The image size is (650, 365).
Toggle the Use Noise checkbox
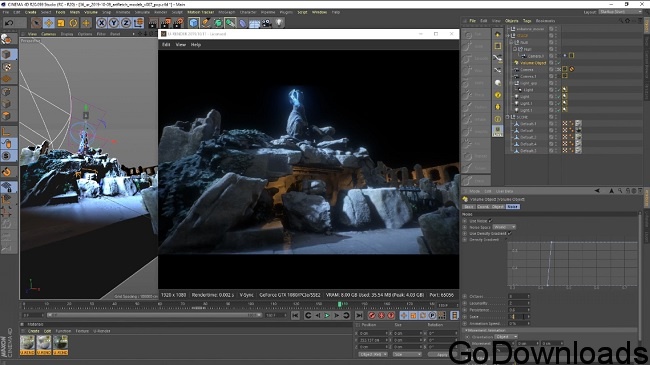490,221
